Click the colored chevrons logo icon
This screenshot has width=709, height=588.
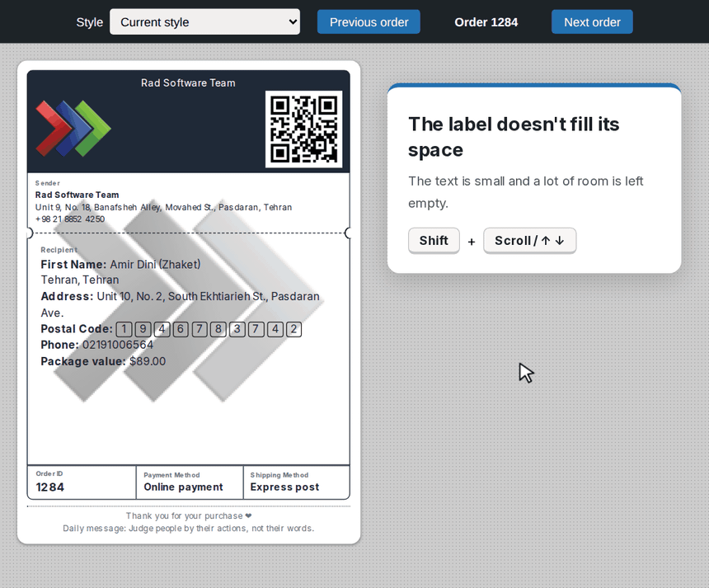pos(73,129)
